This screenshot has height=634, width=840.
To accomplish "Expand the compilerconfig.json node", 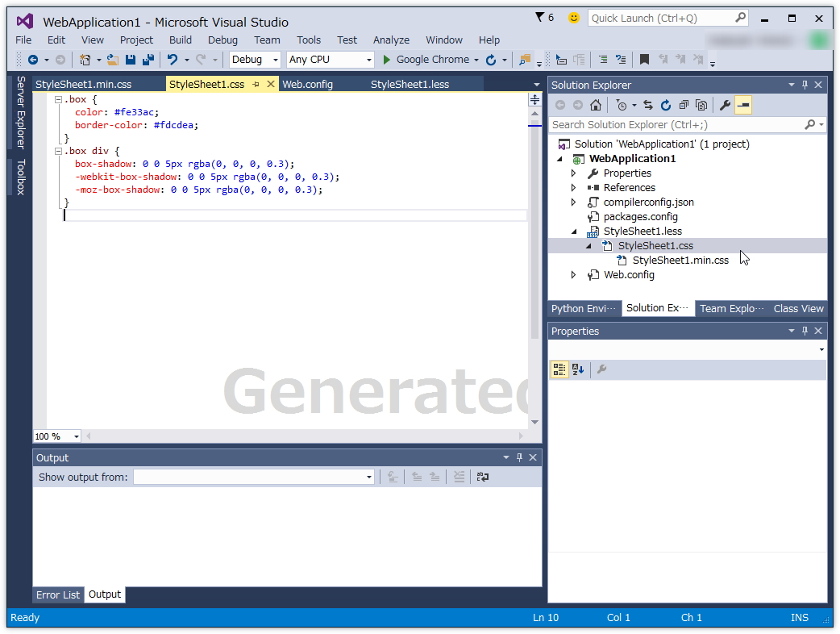I will click(574, 202).
